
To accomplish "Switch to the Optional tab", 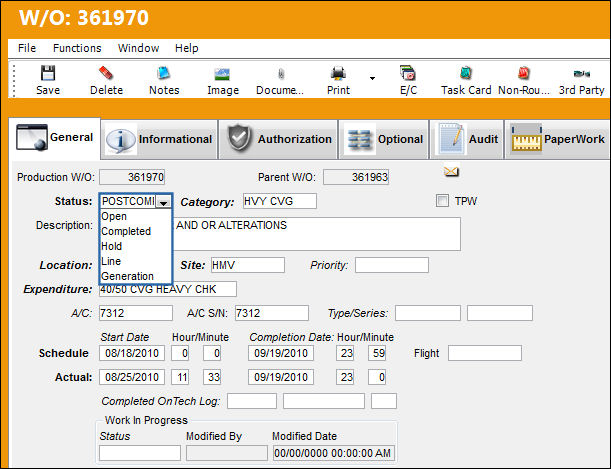I will 383,139.
